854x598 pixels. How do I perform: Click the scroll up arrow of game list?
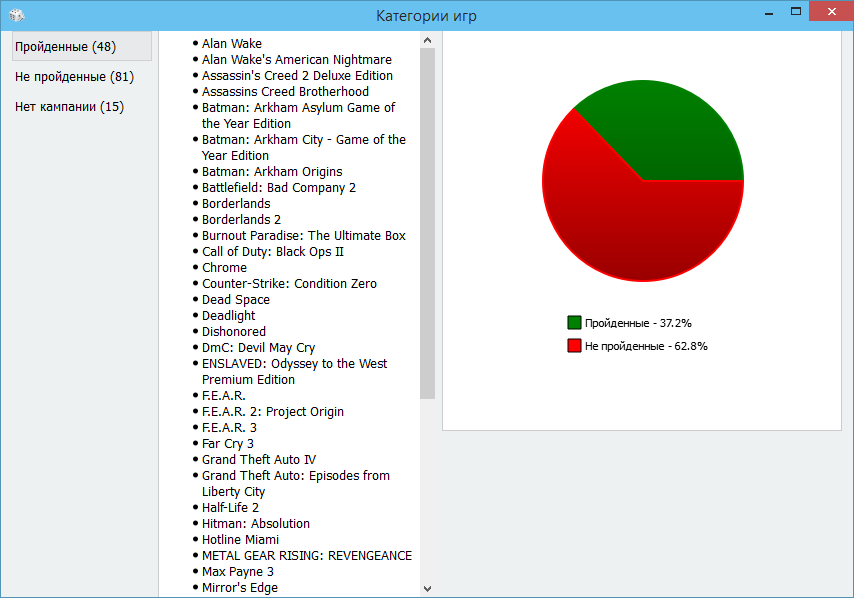[428, 40]
